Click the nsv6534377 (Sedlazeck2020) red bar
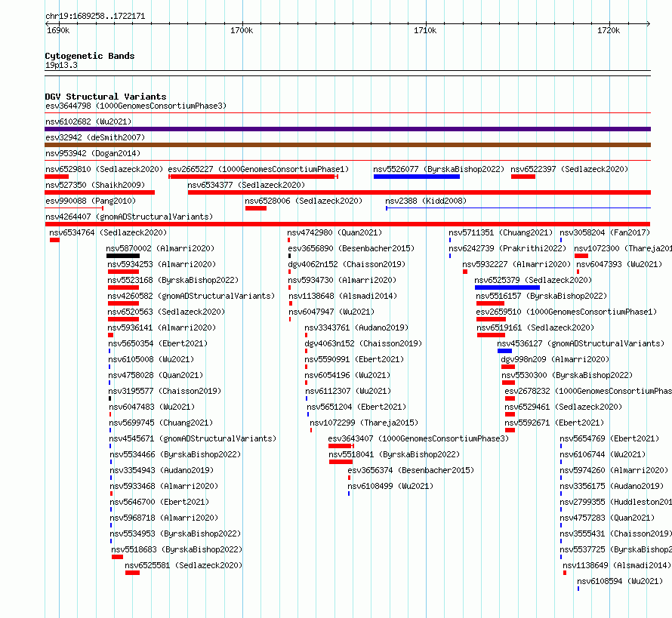The height and width of the screenshot is (618, 672). pos(419,192)
